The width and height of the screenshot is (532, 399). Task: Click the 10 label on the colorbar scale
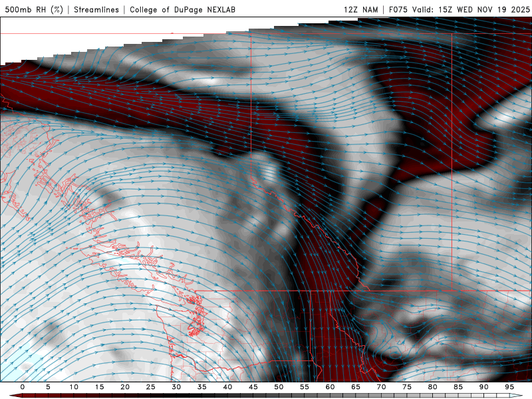pyautogui.click(x=74, y=387)
